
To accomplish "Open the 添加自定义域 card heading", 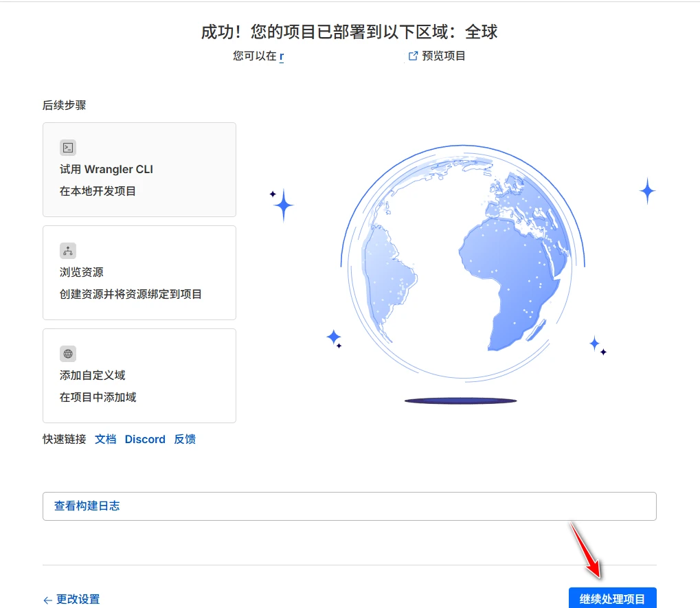I will tap(93, 376).
